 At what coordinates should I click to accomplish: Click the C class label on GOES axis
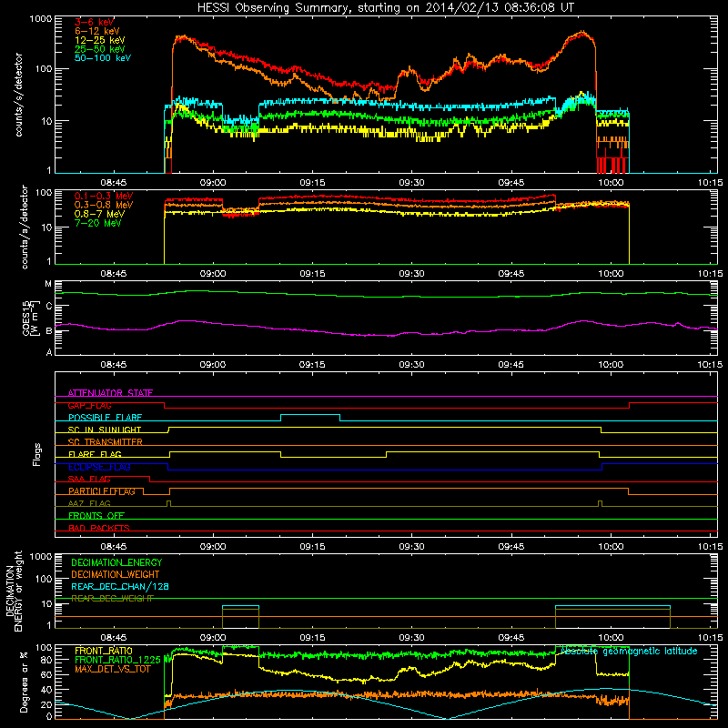tap(49, 306)
